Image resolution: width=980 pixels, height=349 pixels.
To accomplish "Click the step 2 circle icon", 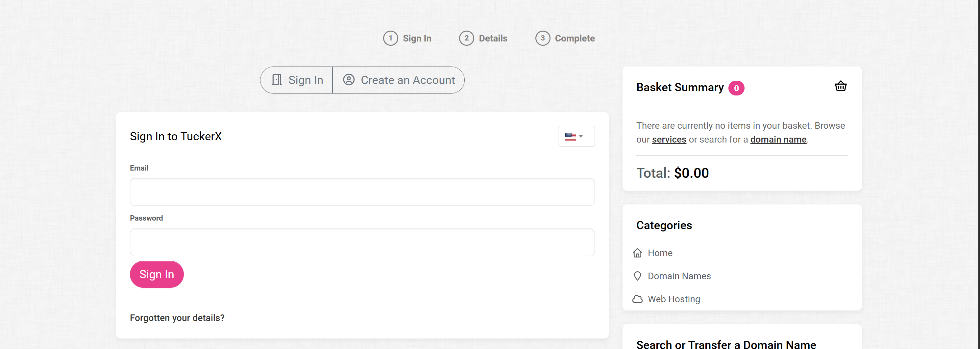I will pos(466,38).
